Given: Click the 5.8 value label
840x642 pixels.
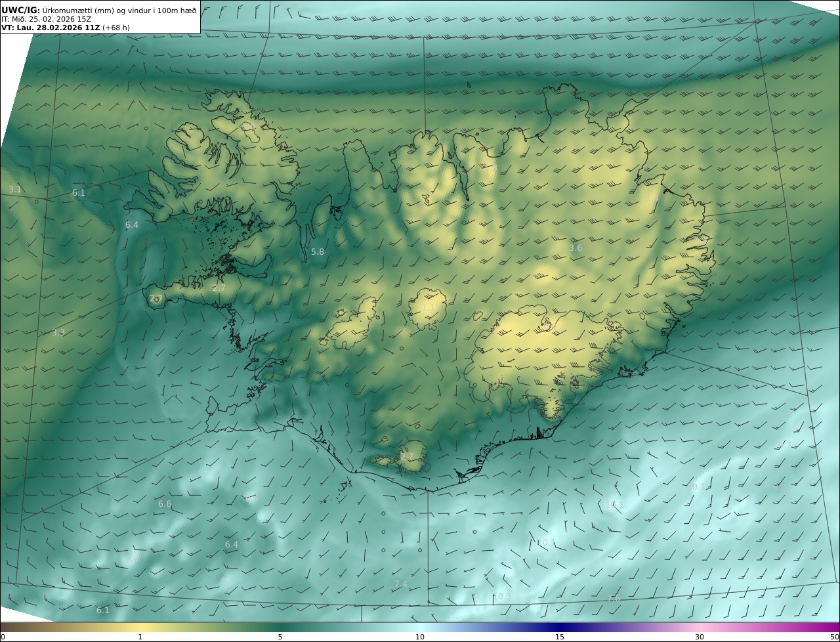Looking at the screenshot, I should [x=318, y=251].
